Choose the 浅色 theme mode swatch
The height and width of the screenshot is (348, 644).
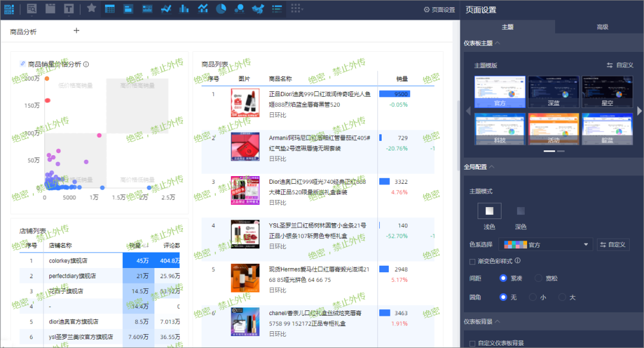coord(489,211)
